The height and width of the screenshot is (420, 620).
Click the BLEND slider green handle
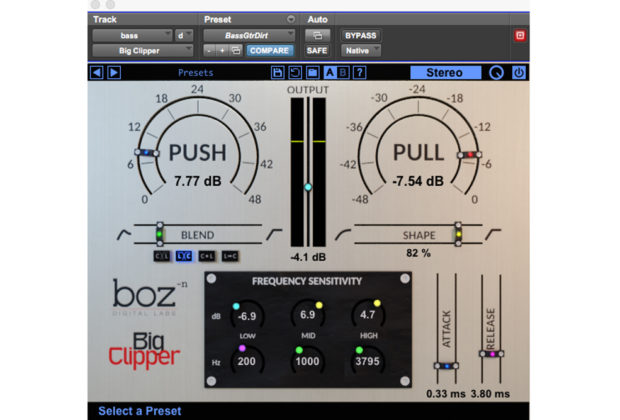click(159, 234)
